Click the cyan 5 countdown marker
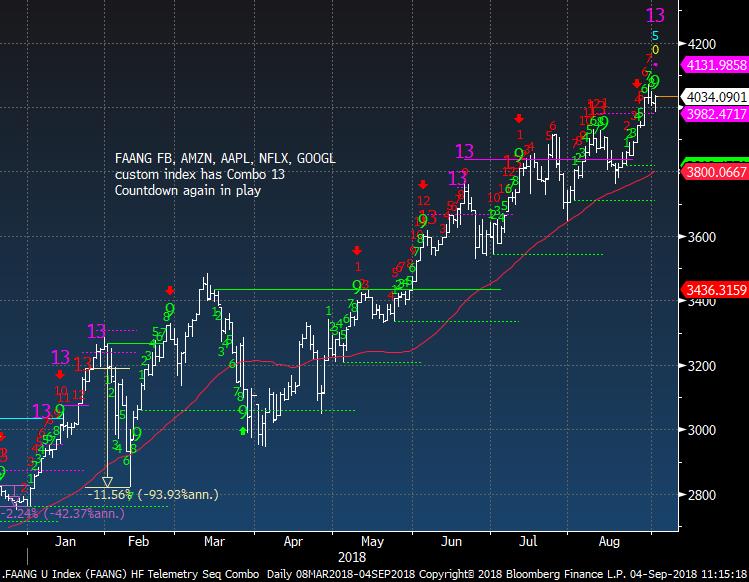Viewport: 749px width, 582px height. [655, 35]
